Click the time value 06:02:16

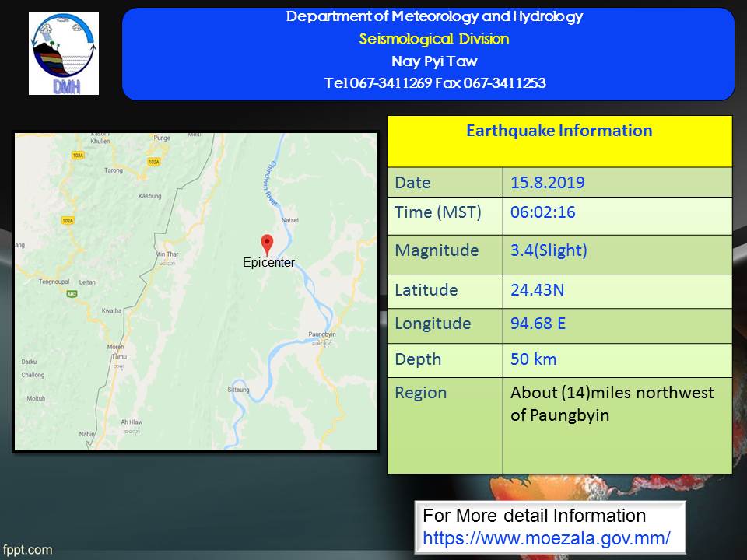pyautogui.click(x=543, y=212)
